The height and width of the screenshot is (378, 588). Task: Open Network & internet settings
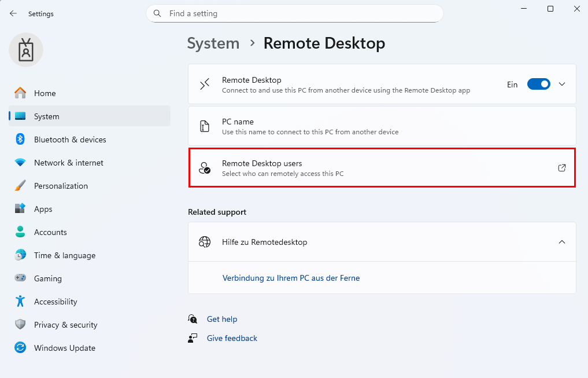(x=68, y=163)
